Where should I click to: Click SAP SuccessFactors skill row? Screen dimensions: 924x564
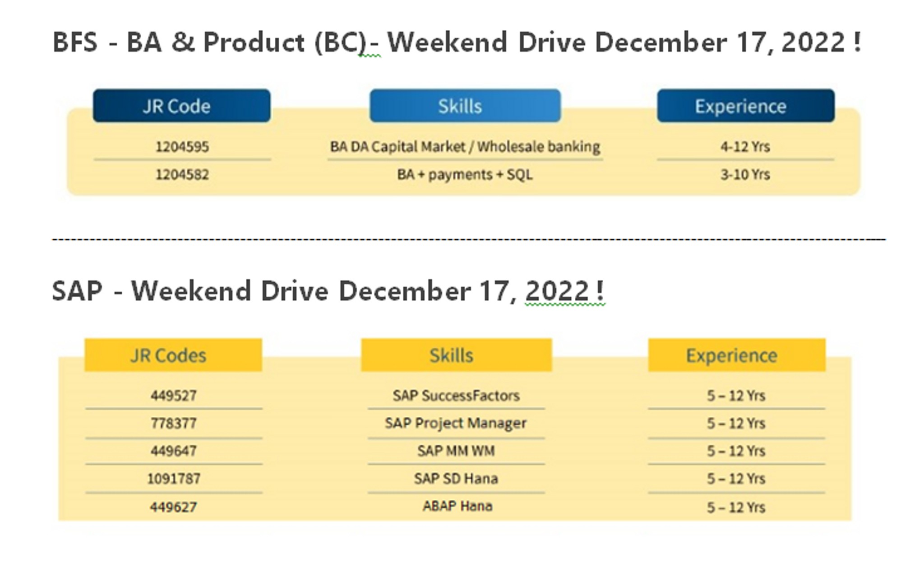click(456, 396)
